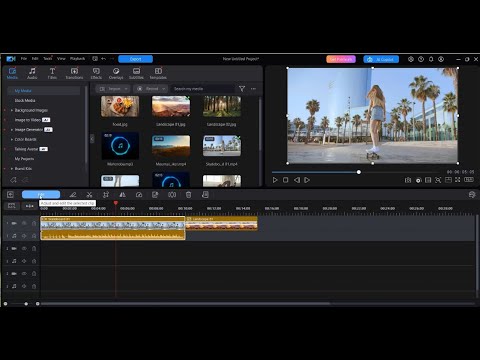
Task: Open the user account icon
Action: [441, 59]
